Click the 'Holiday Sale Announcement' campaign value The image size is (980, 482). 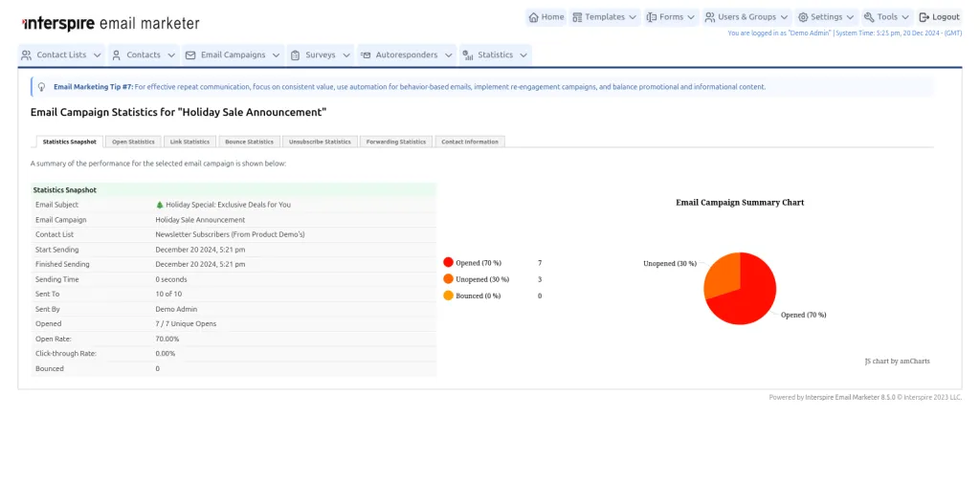point(200,220)
